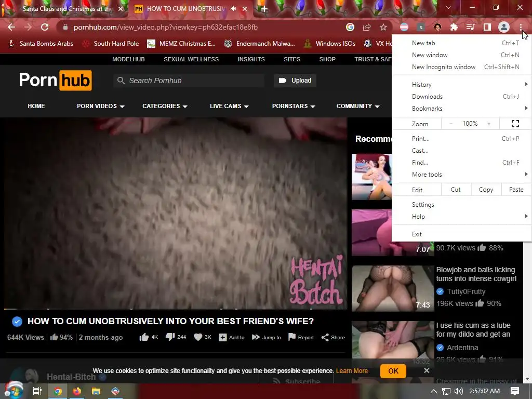Click the Google icon in the address bar
This screenshot has width=532, height=399.
coord(350,27)
